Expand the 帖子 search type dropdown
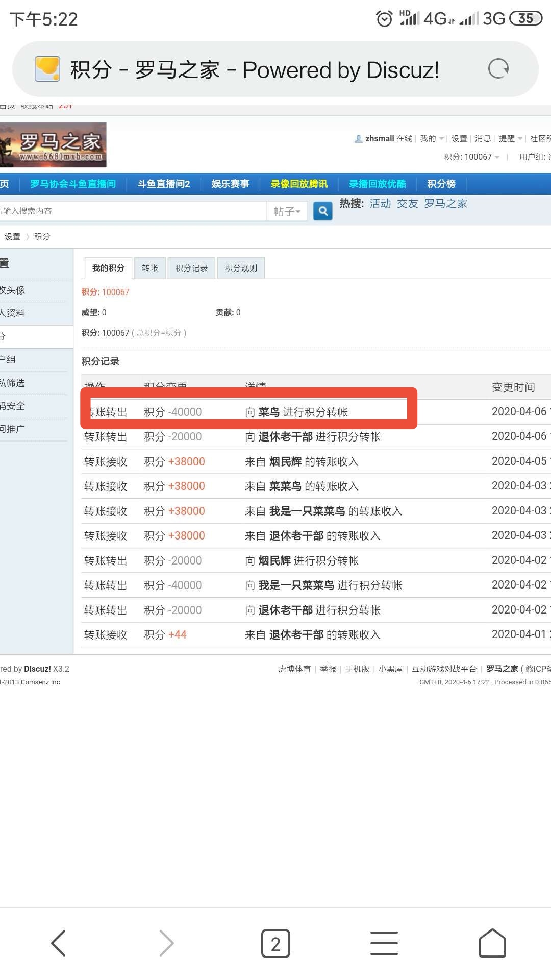Screen dimensions: 551x980 click(287, 211)
